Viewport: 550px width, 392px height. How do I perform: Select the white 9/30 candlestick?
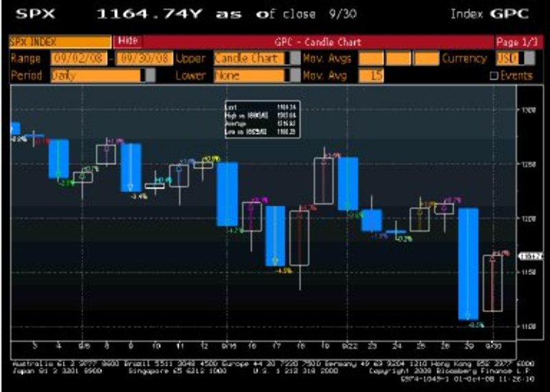click(492, 283)
